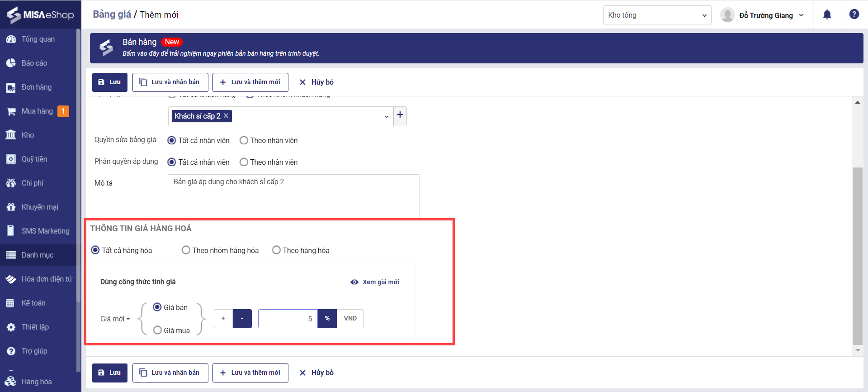The height and width of the screenshot is (392, 868).
Task: Click top Lưu và nhân bản button
Action: coord(170,82)
